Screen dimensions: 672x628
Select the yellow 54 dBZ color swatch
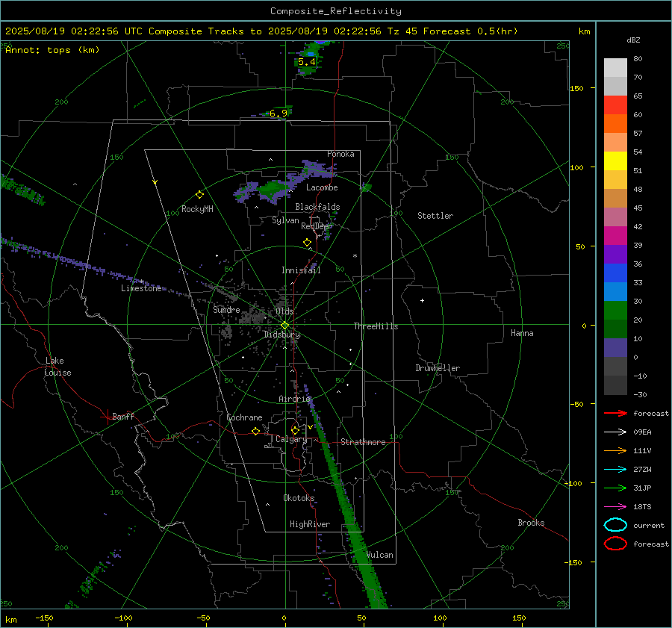[615, 161]
